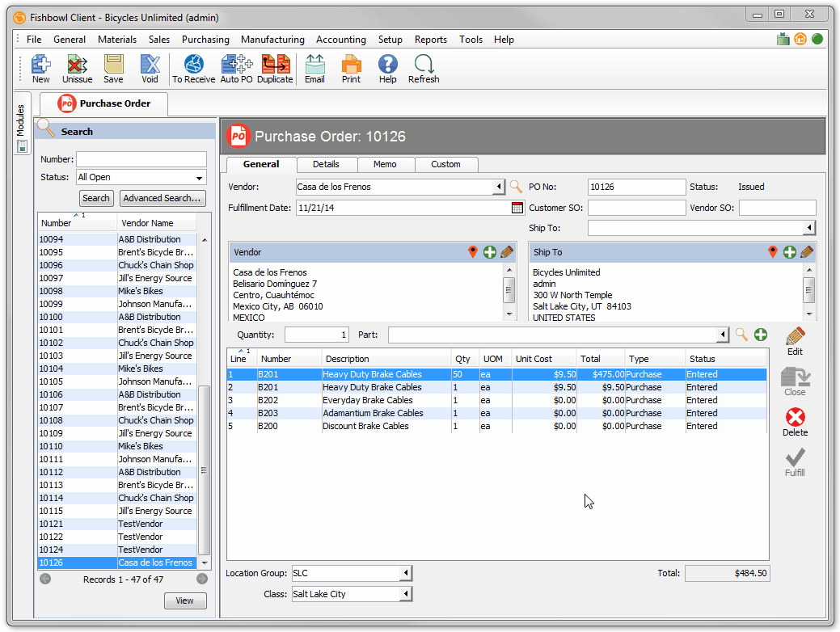Click the Email toolbar icon

pos(315,69)
